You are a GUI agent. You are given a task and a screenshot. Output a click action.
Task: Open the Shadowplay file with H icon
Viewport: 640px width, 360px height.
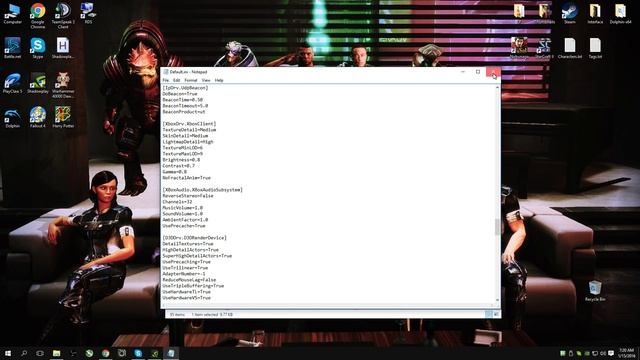coord(63,48)
